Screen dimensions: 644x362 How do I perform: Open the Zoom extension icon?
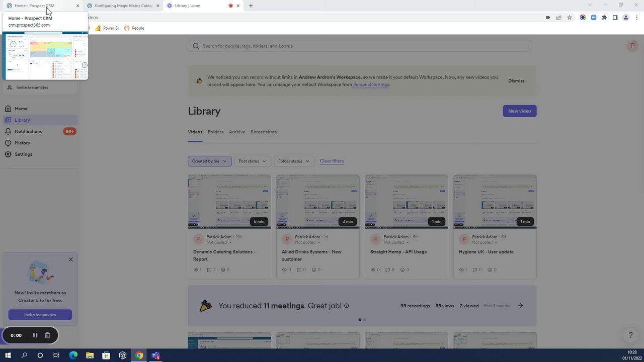(594, 18)
